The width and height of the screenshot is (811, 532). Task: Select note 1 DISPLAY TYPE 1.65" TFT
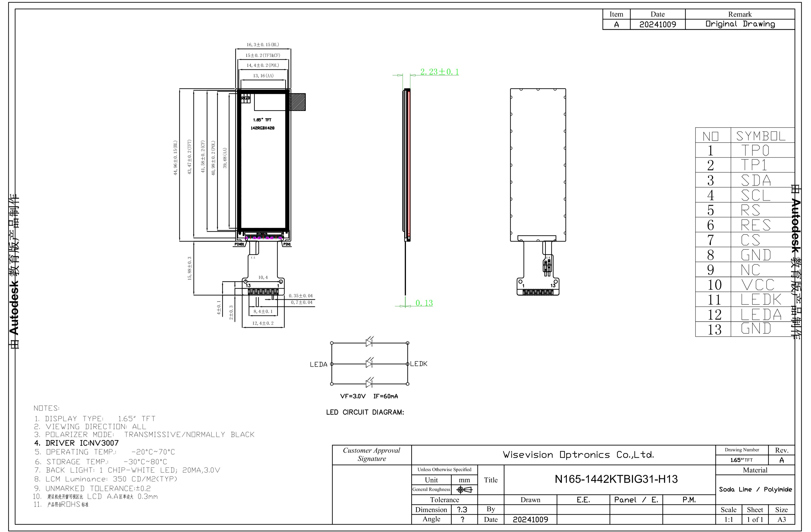click(95, 418)
